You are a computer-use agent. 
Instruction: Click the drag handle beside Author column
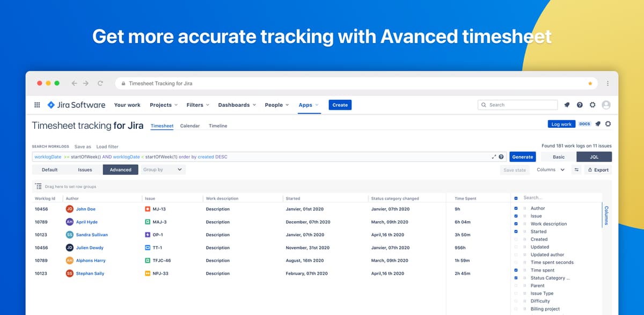525,208
